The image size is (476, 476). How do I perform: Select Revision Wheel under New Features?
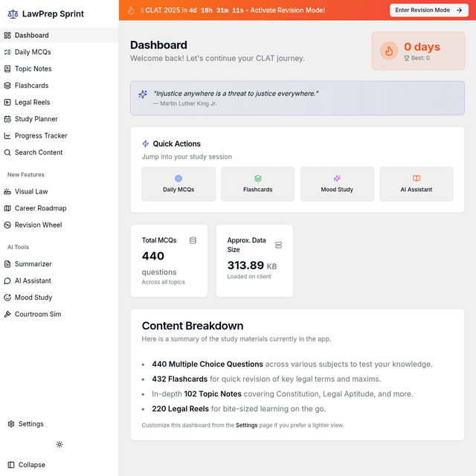pyautogui.click(x=38, y=225)
